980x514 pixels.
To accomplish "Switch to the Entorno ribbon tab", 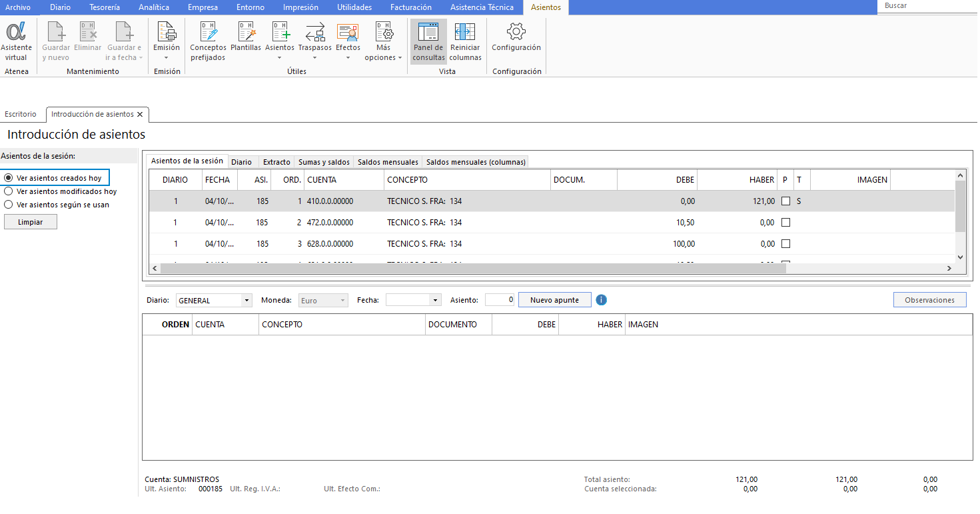I will coord(250,7).
